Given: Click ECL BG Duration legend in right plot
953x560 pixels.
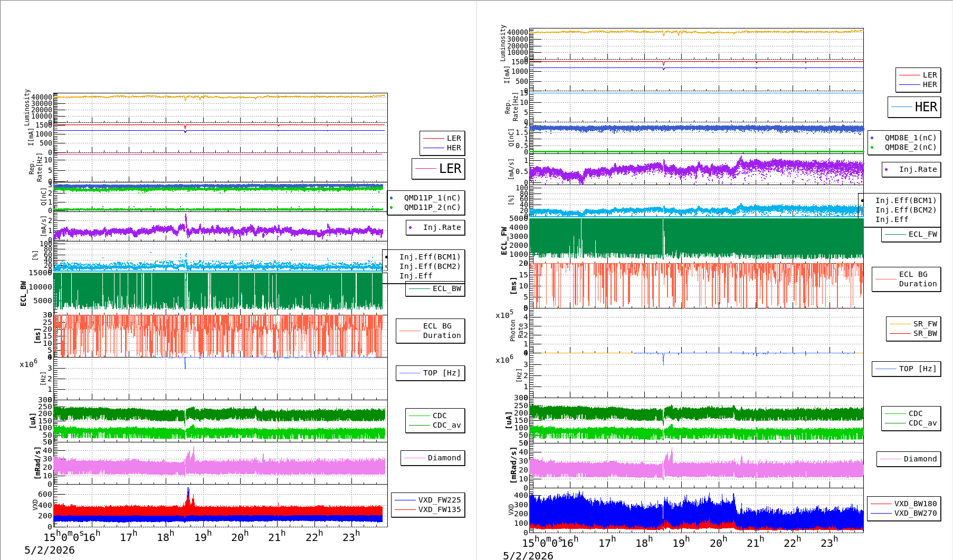Looking at the screenshot, I should pyautogui.click(x=907, y=279).
